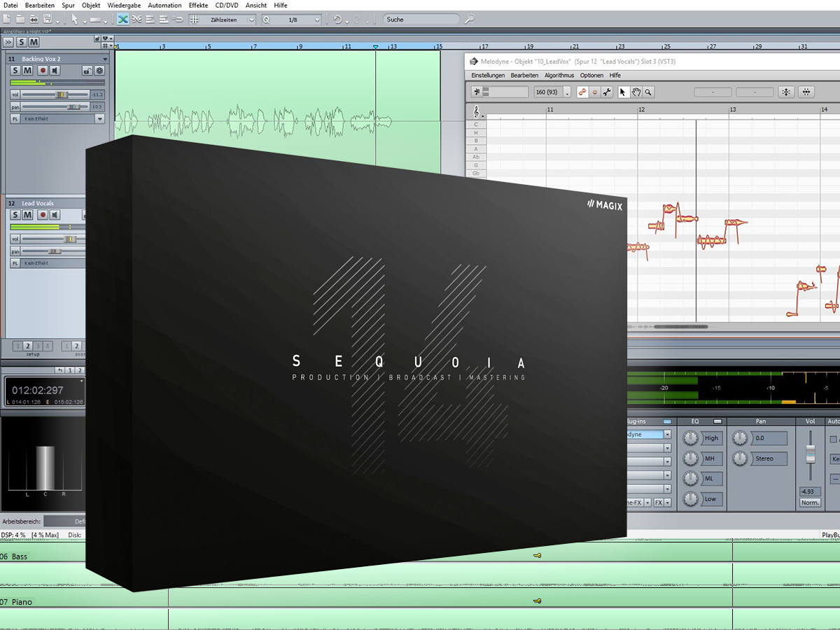Screen dimensions: 840x630
Task: Turn the Low EQ knob
Action: (x=692, y=498)
